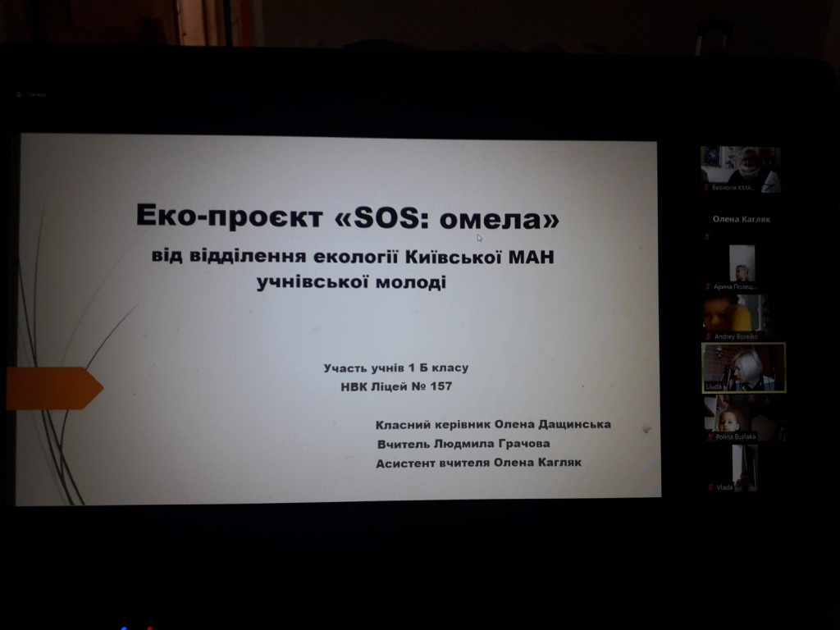
Task: Click the 'Liuda' name label
Action: [714, 386]
